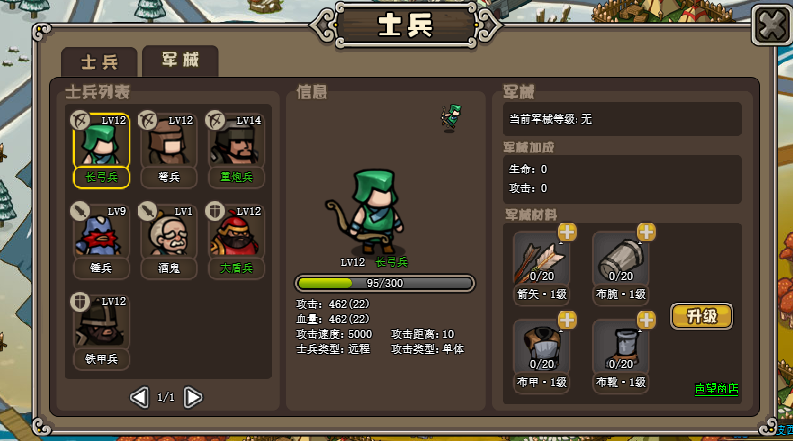Image resolution: width=793 pixels, height=441 pixels.
Task: Close the 士兵 panel with X button
Action: coord(771,25)
